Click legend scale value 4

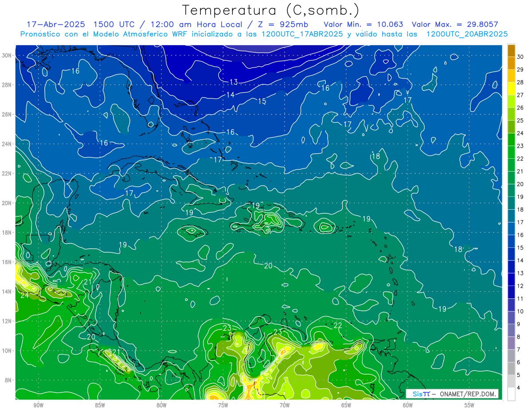click(x=519, y=388)
